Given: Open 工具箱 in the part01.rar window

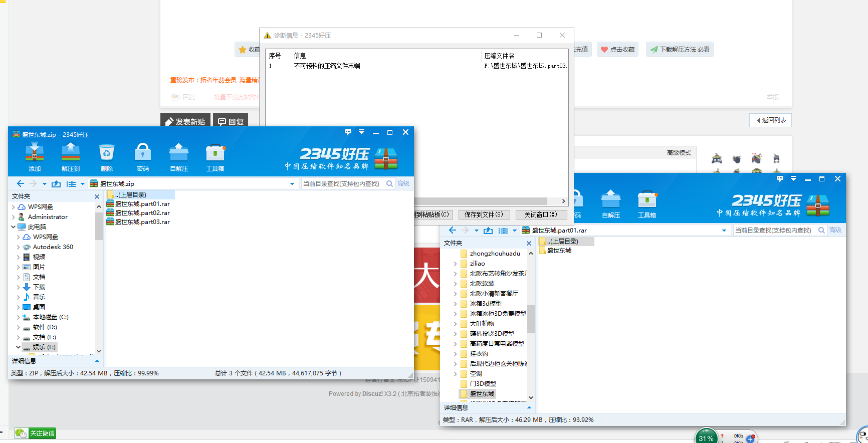Looking at the screenshot, I should (647, 199).
